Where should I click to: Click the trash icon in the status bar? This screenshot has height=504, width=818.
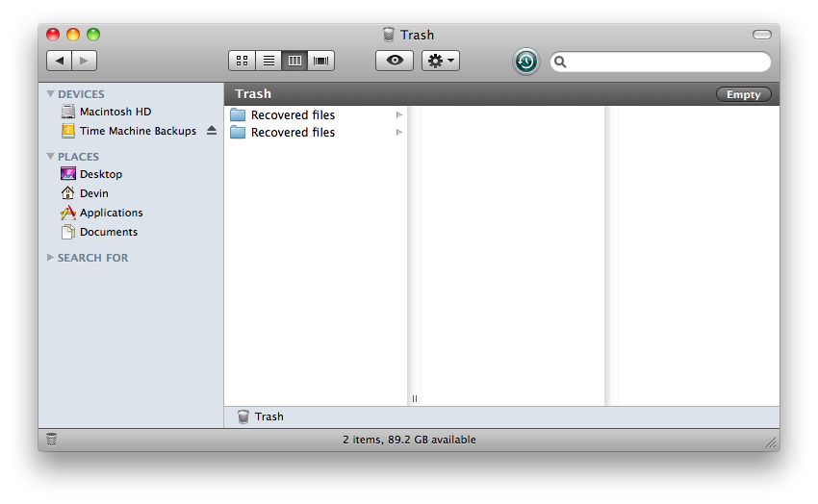click(x=51, y=440)
